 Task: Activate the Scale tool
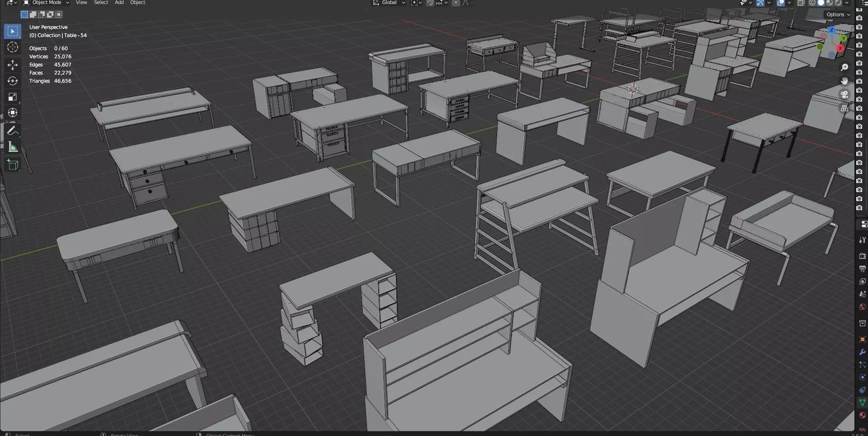13,97
